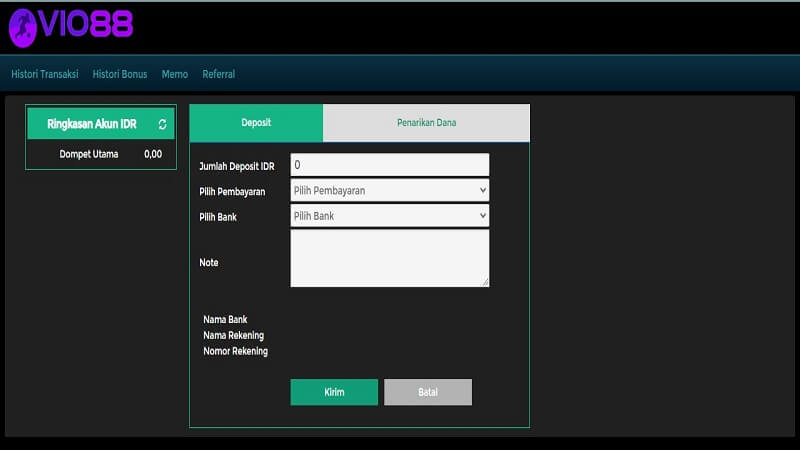Click inside the Note text area
The height and width of the screenshot is (450, 800).
(x=390, y=258)
